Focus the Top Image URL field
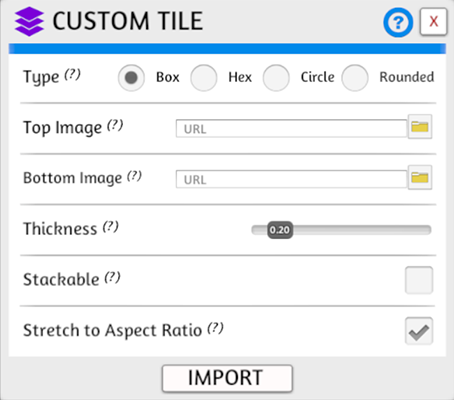454x400 pixels. (291, 128)
